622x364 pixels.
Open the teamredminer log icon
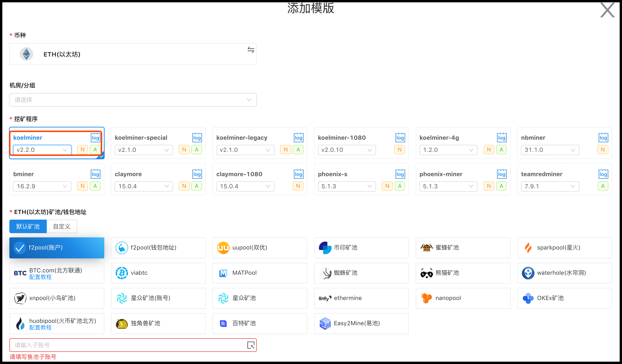[603, 174]
